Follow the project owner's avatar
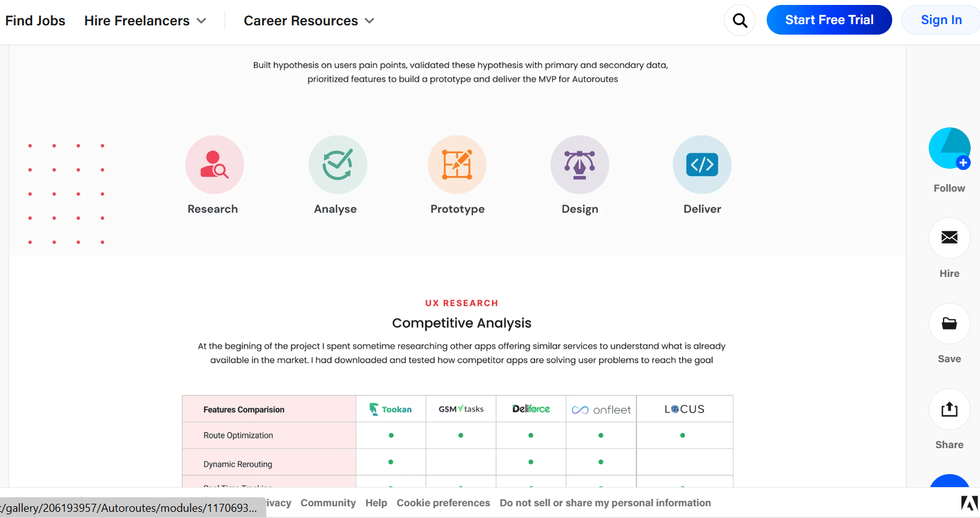The height and width of the screenshot is (518, 980). 949,148
